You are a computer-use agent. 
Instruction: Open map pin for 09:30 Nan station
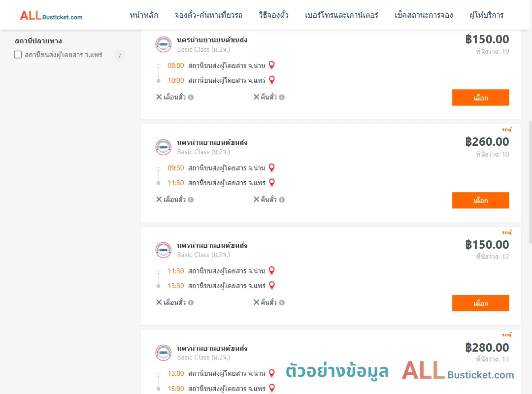coord(272,167)
